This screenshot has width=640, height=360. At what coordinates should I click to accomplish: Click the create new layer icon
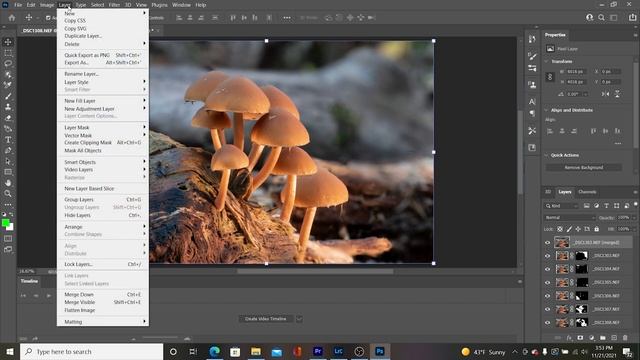coord(614,338)
